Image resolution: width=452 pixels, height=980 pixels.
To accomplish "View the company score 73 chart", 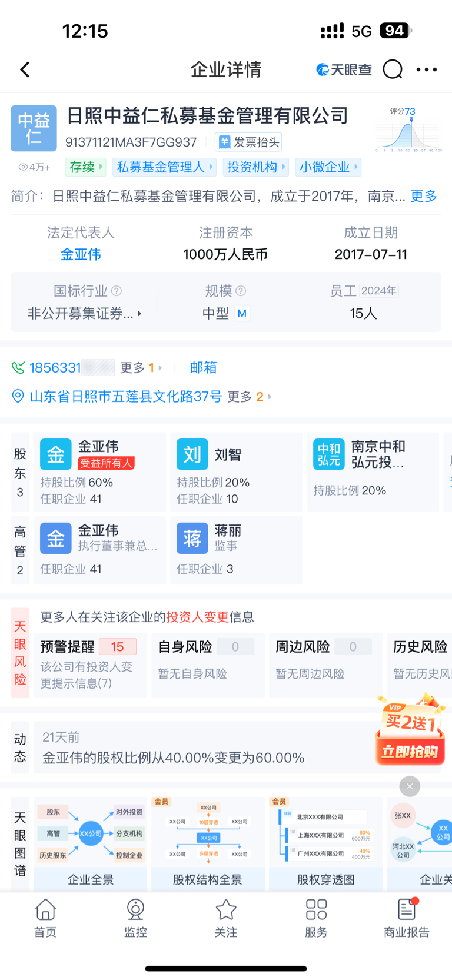I will click(410, 129).
